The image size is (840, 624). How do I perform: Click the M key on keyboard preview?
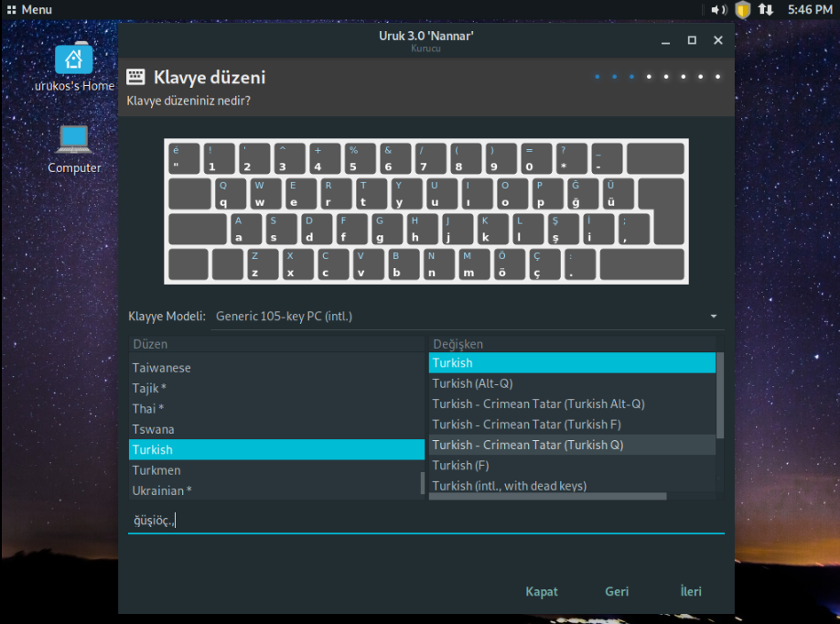pyautogui.click(x=474, y=264)
